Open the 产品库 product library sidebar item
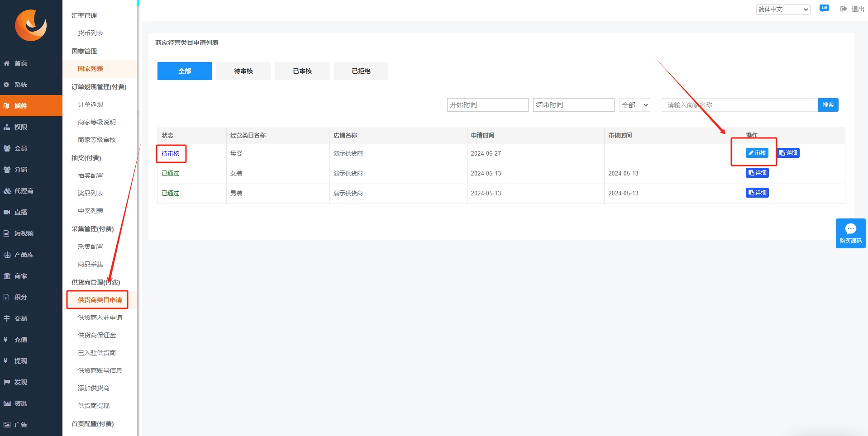Image resolution: width=868 pixels, height=436 pixels. click(x=31, y=255)
